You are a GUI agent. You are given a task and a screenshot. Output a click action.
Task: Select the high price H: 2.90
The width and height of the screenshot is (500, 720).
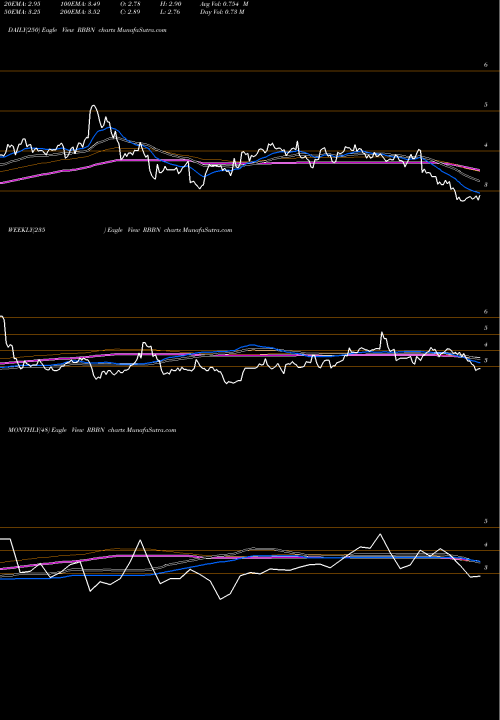point(172,4)
